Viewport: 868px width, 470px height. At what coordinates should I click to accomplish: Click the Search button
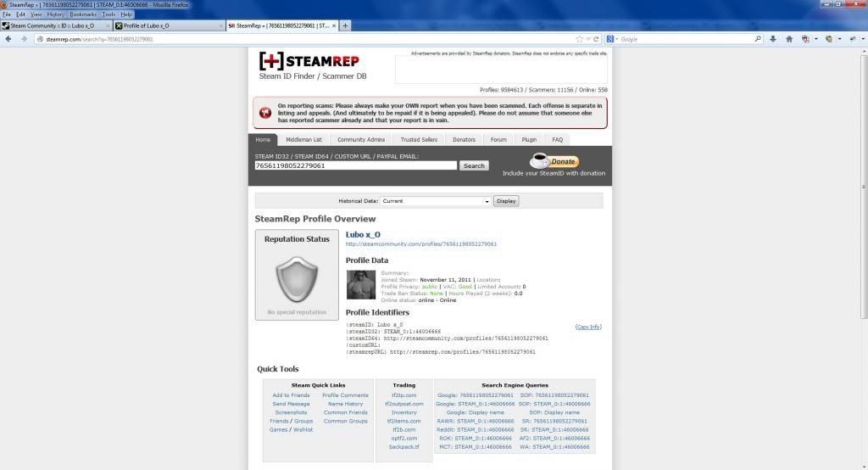point(474,165)
